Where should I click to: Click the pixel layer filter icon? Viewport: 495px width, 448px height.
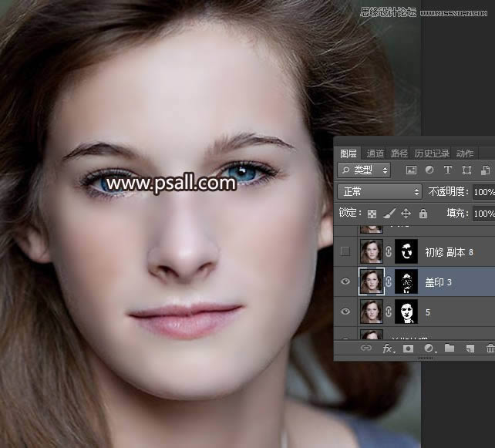(x=411, y=170)
